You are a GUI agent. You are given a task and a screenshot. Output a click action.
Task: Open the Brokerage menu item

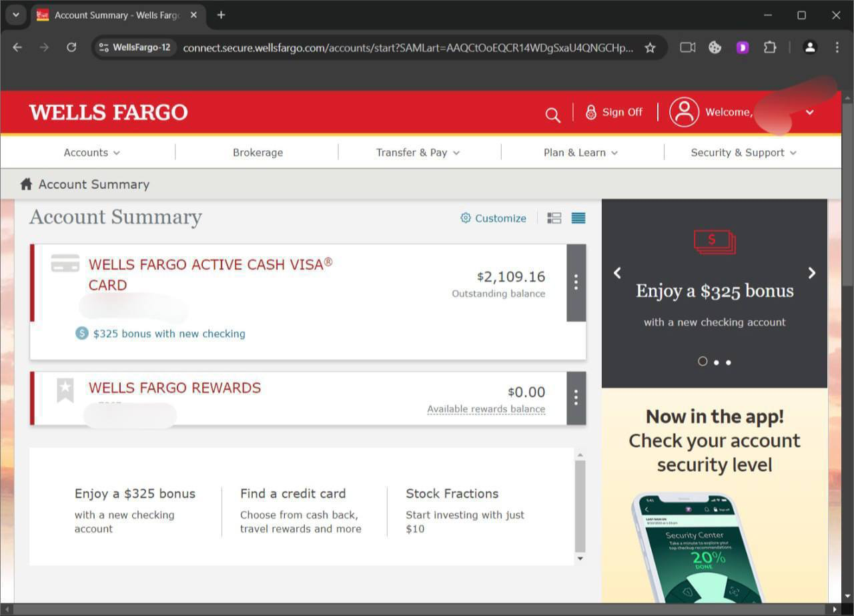tap(258, 153)
